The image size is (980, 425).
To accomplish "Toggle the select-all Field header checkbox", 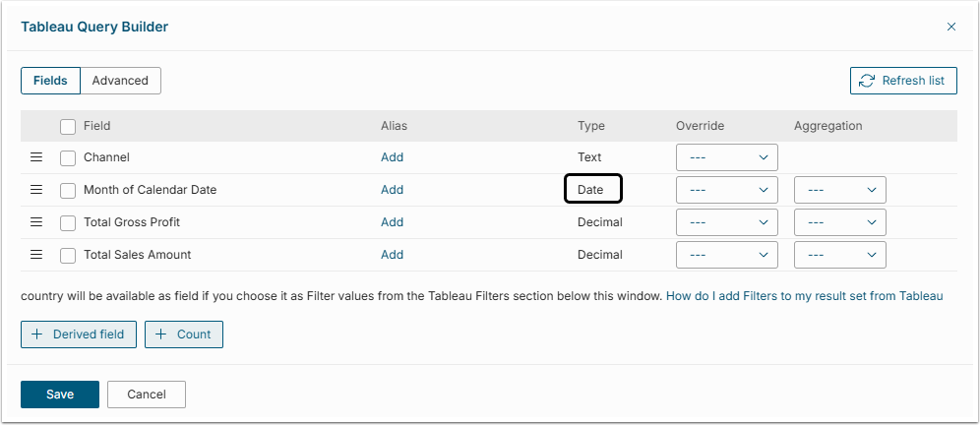I will pyautogui.click(x=68, y=126).
